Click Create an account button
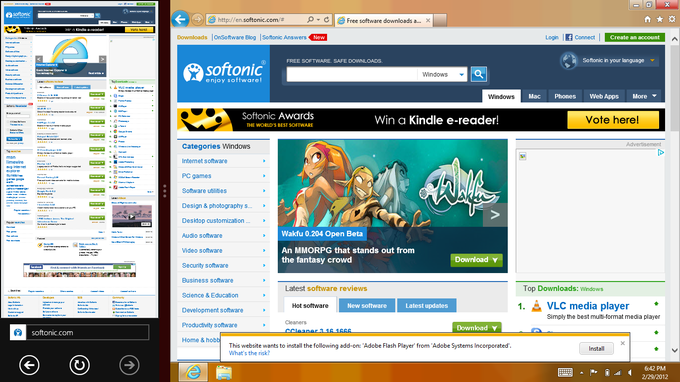Viewport: 680px width, 382px height. click(634, 37)
